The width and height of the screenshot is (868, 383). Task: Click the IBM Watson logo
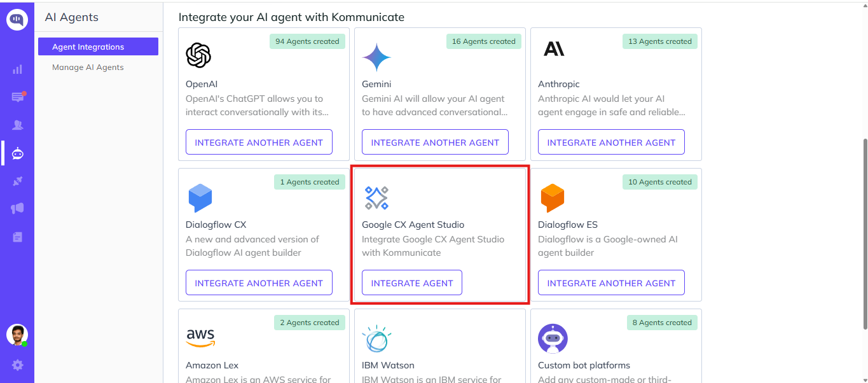click(376, 338)
